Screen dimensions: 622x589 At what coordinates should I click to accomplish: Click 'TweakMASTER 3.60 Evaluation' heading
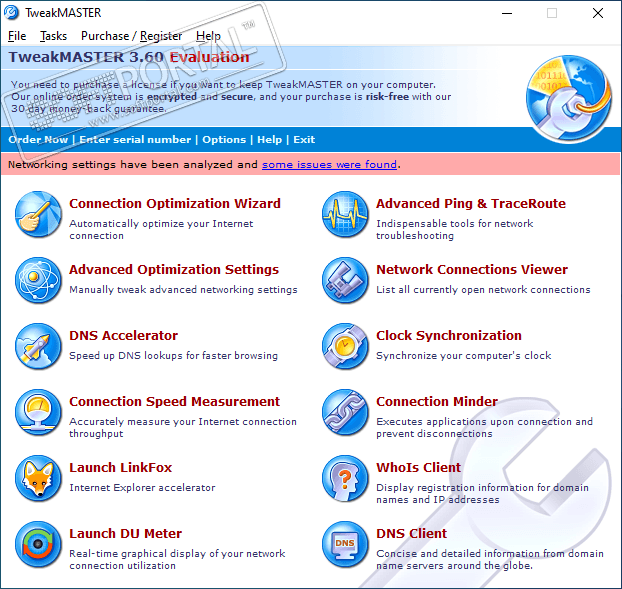tap(129, 57)
